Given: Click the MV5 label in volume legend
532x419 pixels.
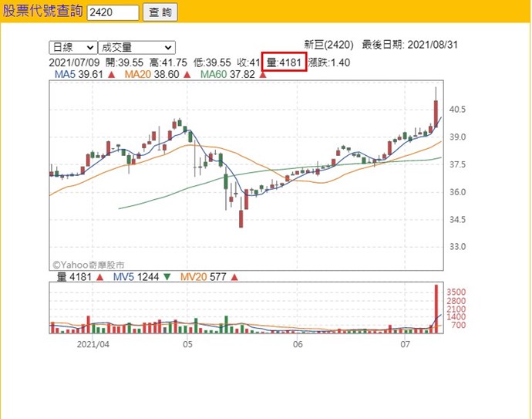Looking at the screenshot, I should tap(123, 276).
